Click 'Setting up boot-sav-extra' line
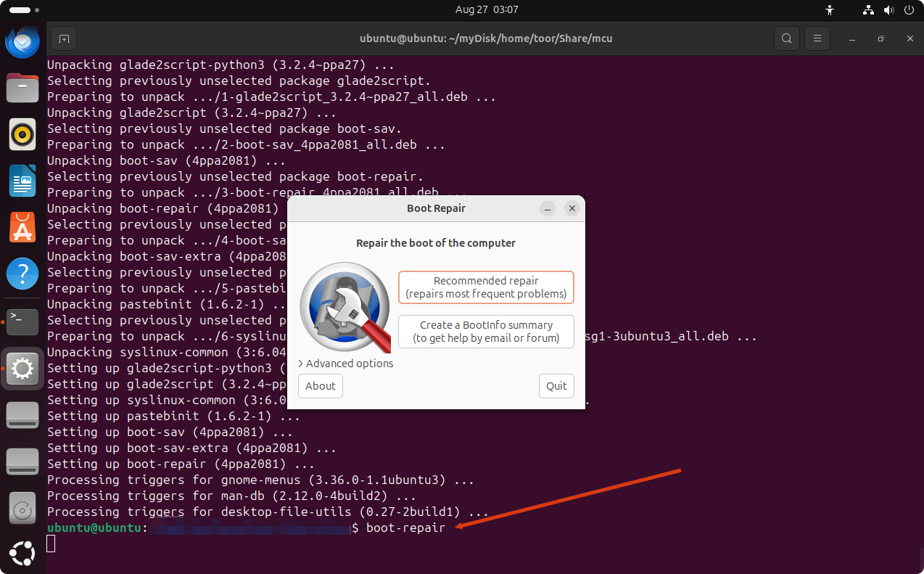 pyautogui.click(x=192, y=448)
